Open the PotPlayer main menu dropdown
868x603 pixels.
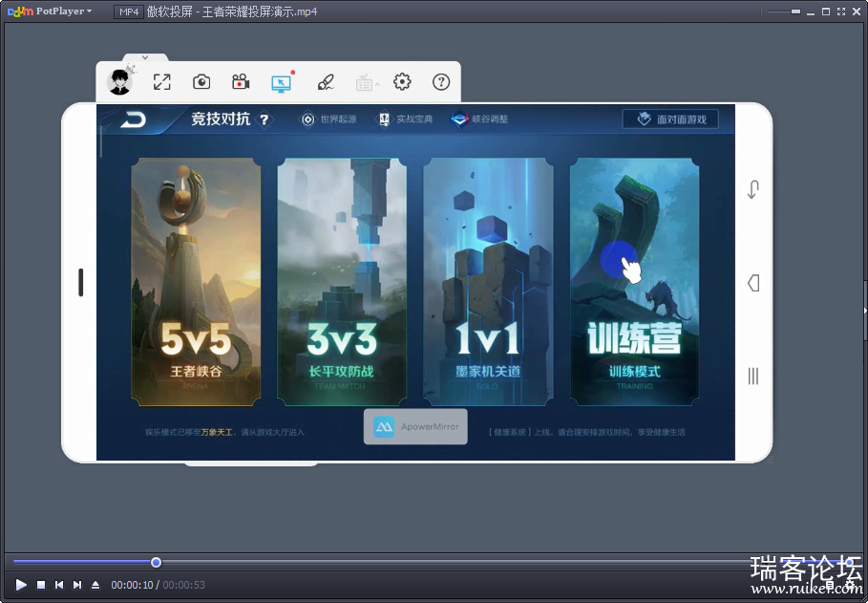(50, 11)
